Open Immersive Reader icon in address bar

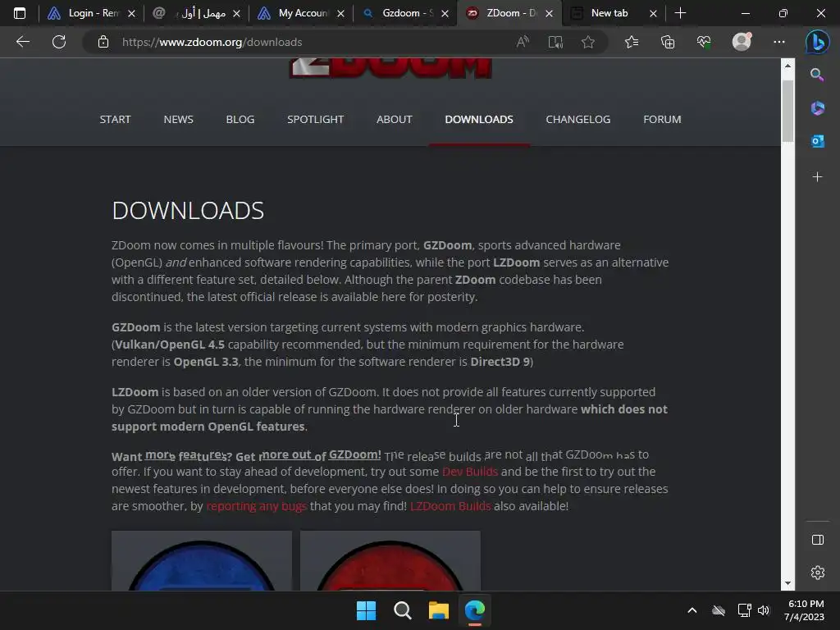pos(555,42)
